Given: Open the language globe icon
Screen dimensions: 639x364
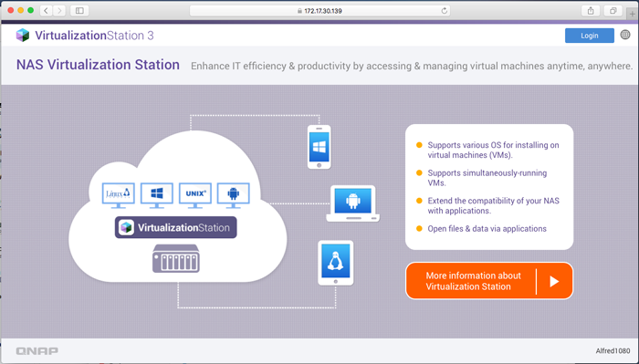Looking at the screenshot, I should pyautogui.click(x=625, y=35).
